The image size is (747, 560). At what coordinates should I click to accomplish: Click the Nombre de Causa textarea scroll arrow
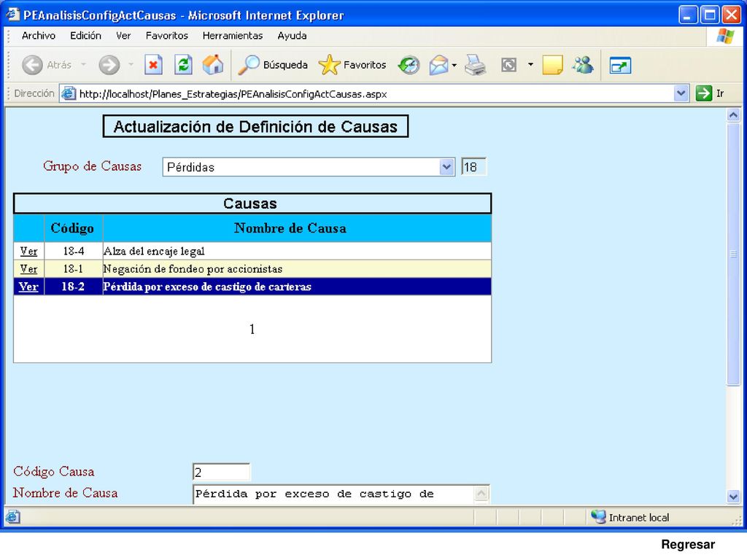tap(481, 494)
